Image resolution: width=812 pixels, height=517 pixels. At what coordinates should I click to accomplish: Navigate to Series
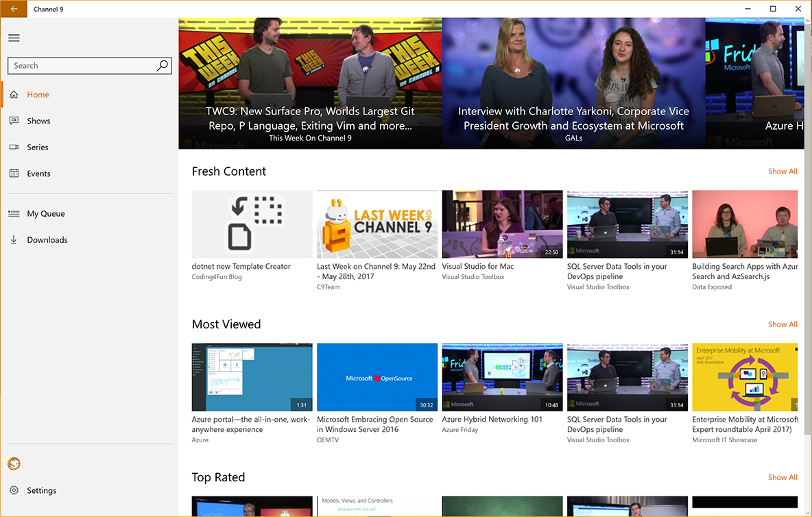37,147
